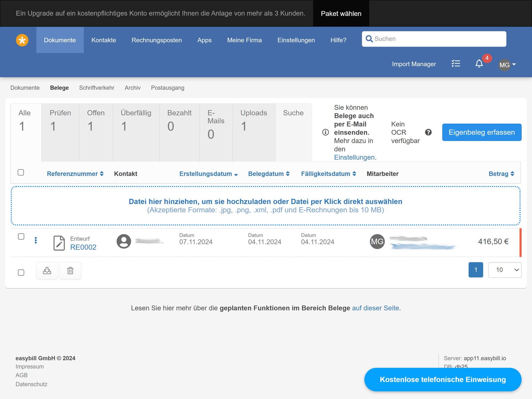Screen dimensions: 532x399
Task: Open the page size selector showing 10
Action: click(504, 270)
